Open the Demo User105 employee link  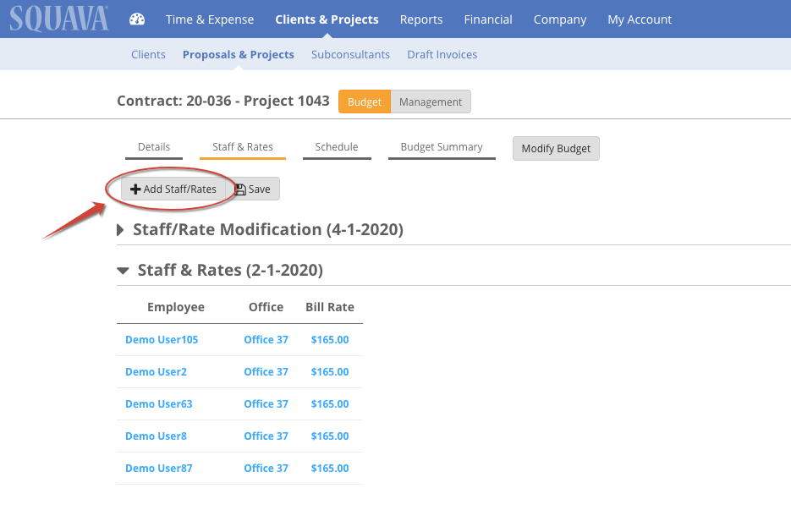pos(161,339)
